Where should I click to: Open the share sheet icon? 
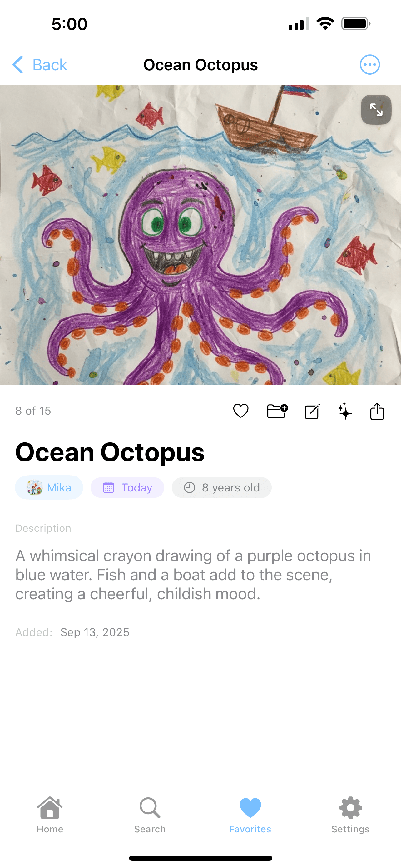pos(377,411)
